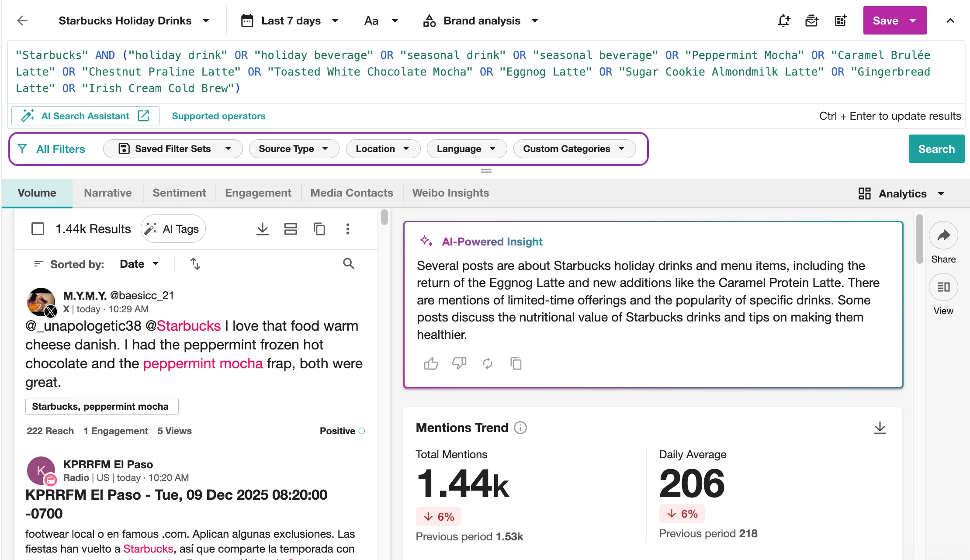Click the create alert bell icon
970x560 pixels.
784,21
